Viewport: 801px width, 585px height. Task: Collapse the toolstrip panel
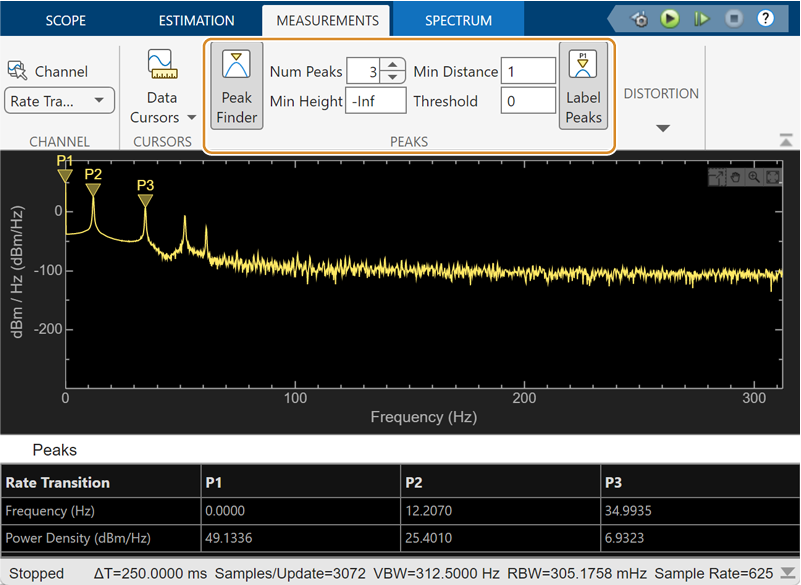coord(785,140)
